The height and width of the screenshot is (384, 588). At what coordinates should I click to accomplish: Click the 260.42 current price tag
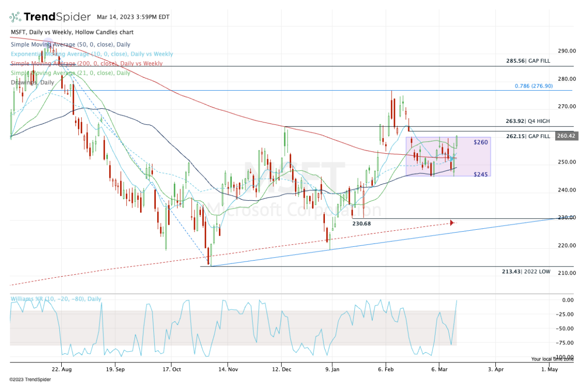[566, 136]
